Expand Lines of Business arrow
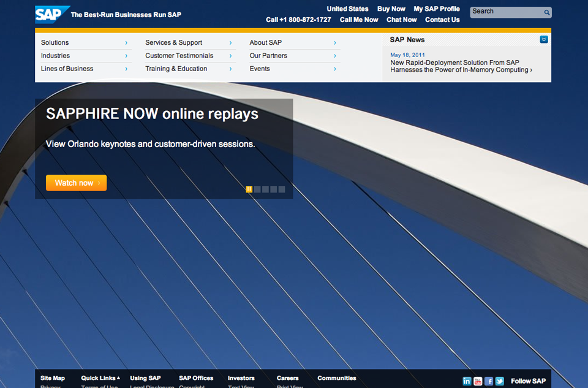This screenshot has height=388, width=588. pyautogui.click(x=126, y=69)
